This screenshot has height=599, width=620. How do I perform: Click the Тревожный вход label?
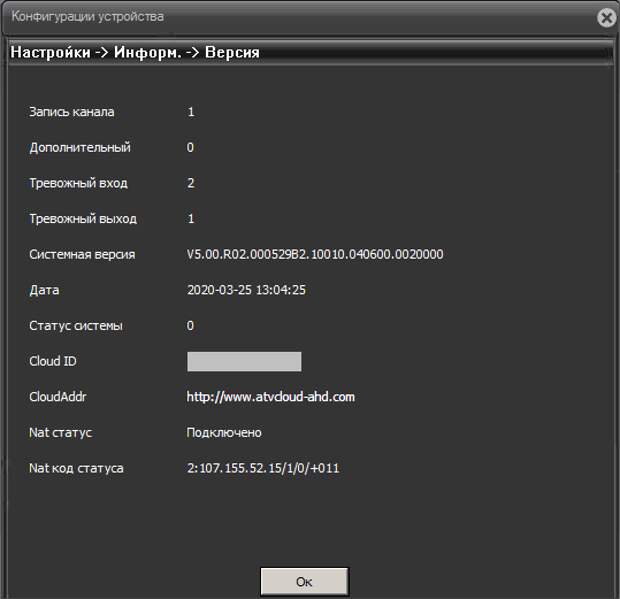[x=78, y=183]
